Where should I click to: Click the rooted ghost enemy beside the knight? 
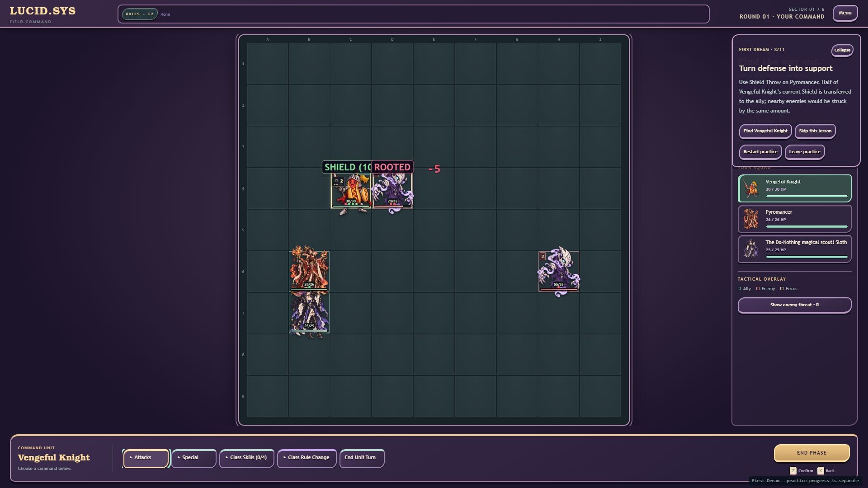coord(392,190)
